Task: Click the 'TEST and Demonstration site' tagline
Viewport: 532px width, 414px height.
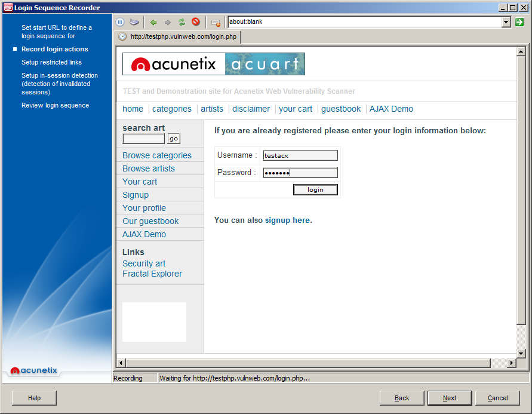Action: pos(239,91)
